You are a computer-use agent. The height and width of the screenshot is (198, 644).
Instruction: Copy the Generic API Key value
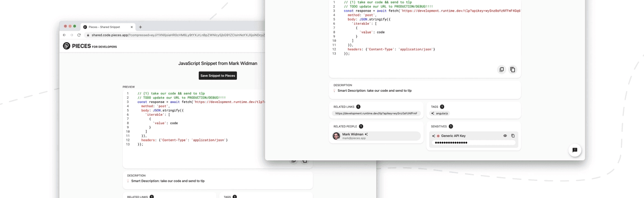(x=513, y=136)
